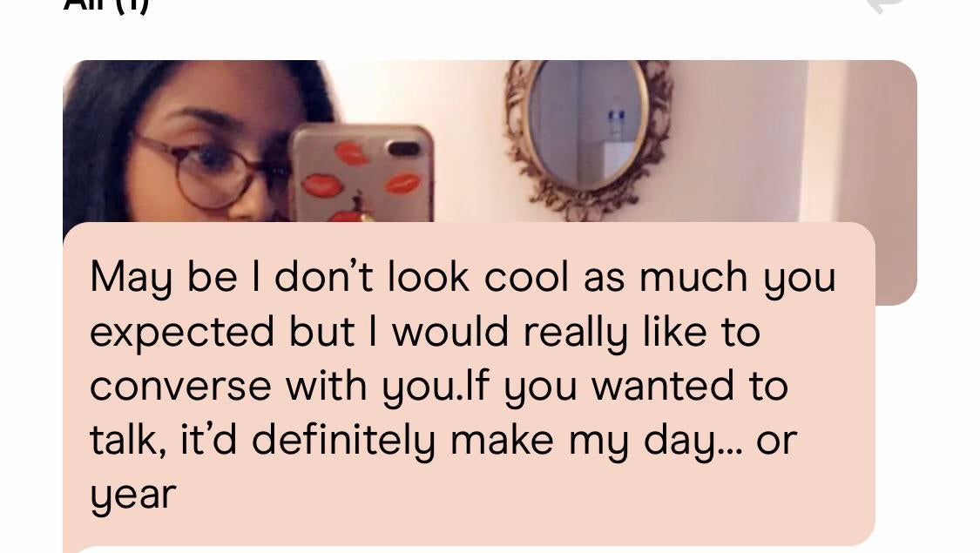This screenshot has width=980, height=553.
Task: Click the word "converse" in the message
Action: point(178,386)
